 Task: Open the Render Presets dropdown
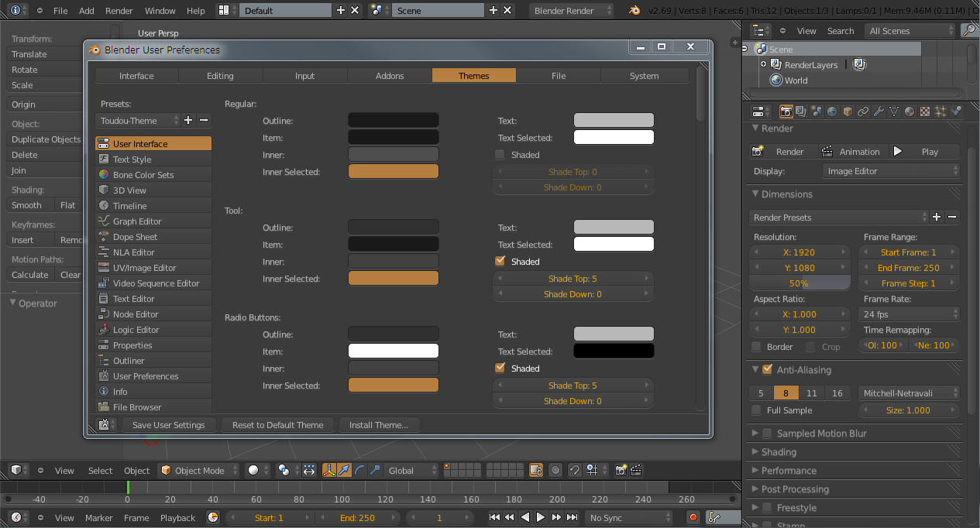pos(839,218)
